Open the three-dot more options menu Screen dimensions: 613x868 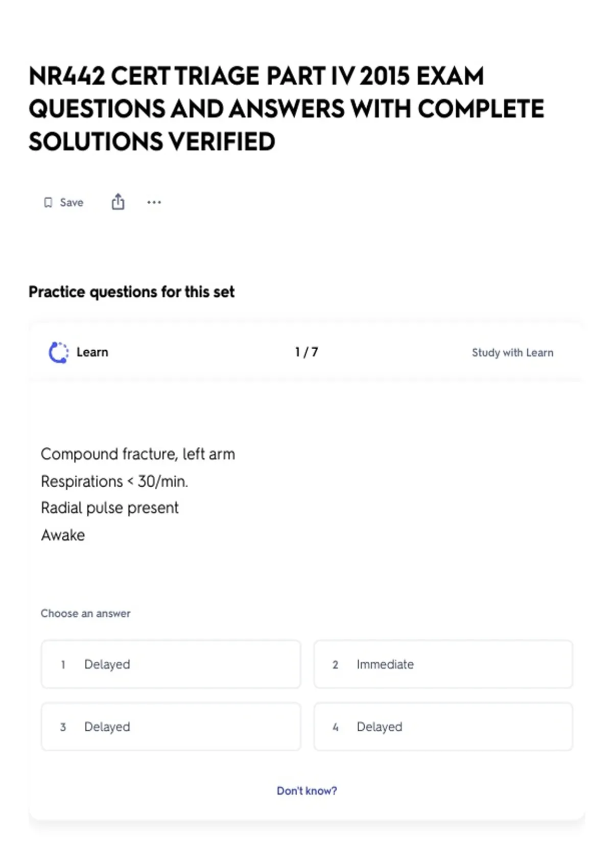click(154, 203)
